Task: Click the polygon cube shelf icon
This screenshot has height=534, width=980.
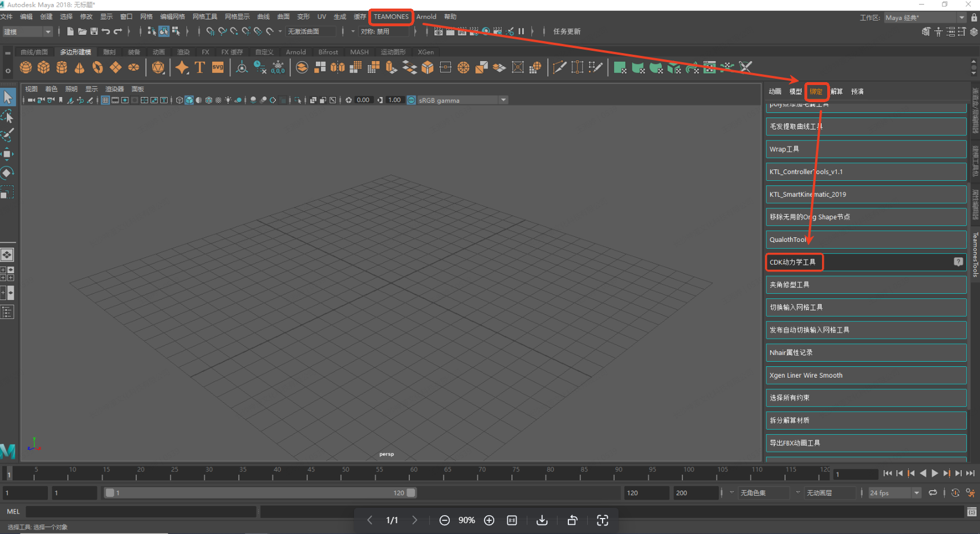Action: (x=43, y=67)
